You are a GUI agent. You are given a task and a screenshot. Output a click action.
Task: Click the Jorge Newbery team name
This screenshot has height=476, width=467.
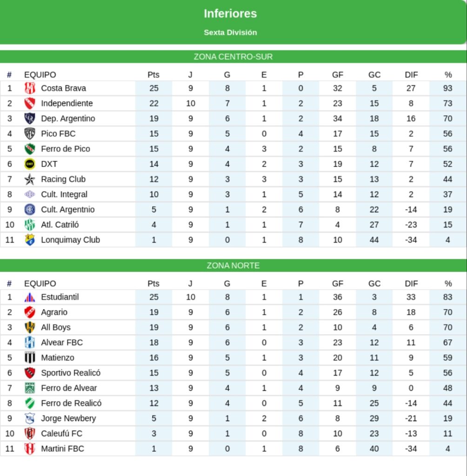pyautogui.click(x=68, y=418)
